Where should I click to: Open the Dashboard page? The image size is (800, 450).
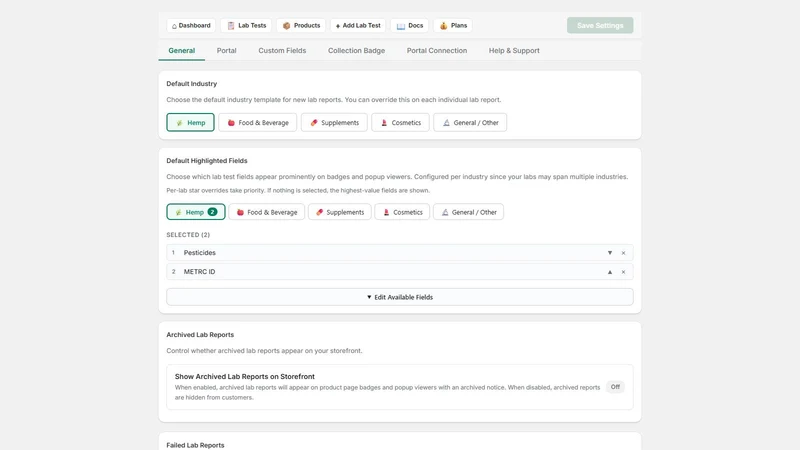click(191, 26)
